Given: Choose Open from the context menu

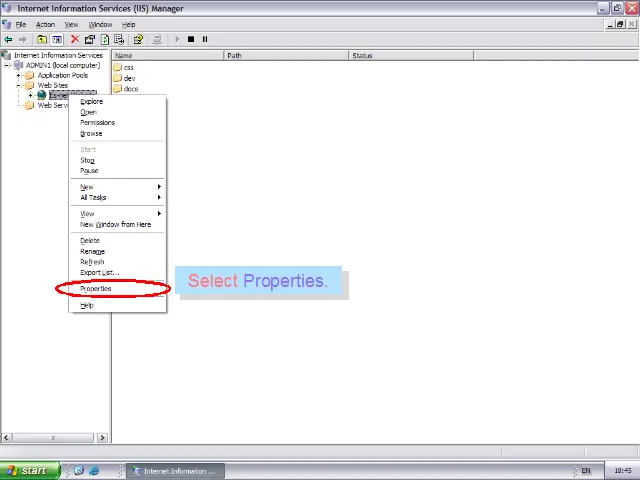Looking at the screenshot, I should 118,112.
